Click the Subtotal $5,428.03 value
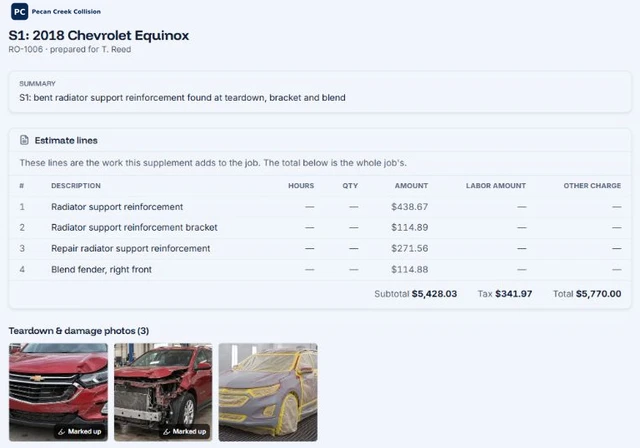This screenshot has height=448, width=640. 434,294
